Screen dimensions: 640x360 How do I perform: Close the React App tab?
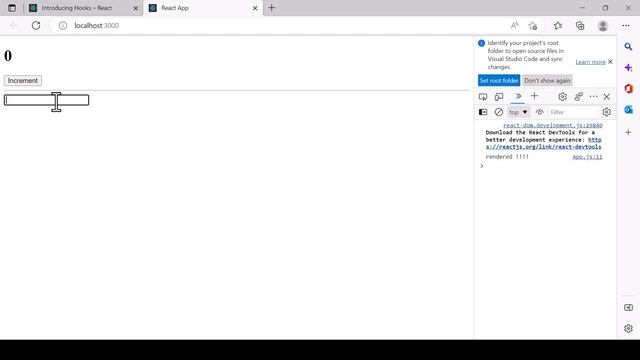tap(255, 8)
